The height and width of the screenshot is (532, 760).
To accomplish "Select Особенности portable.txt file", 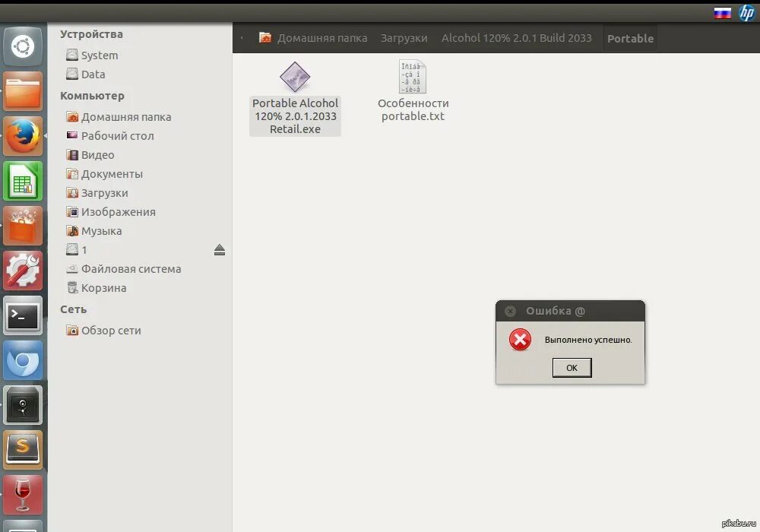I will pos(413,91).
